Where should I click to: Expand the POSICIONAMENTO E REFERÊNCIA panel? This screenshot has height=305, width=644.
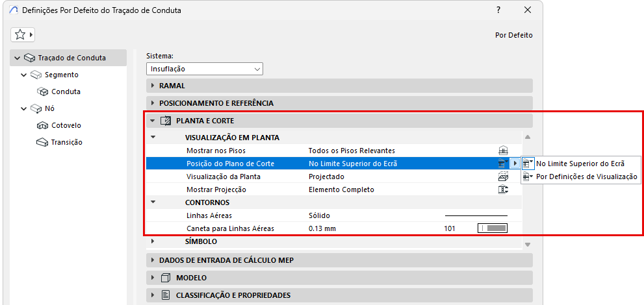[x=153, y=103]
